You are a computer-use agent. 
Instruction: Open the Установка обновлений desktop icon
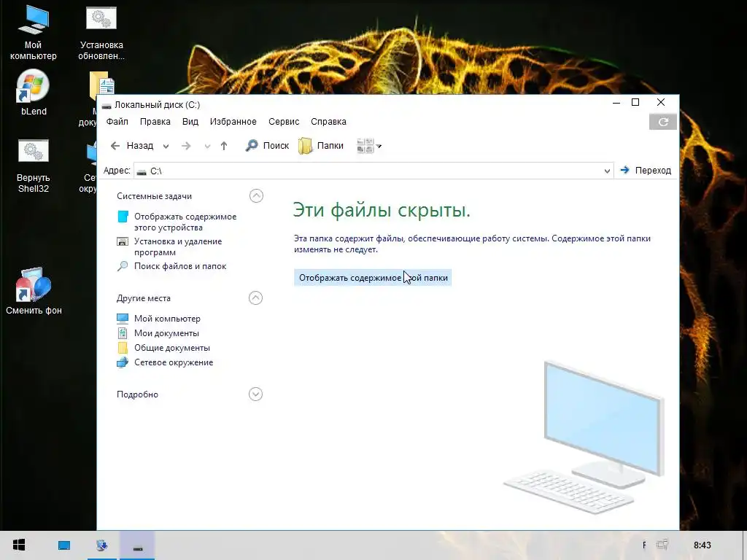101,34
